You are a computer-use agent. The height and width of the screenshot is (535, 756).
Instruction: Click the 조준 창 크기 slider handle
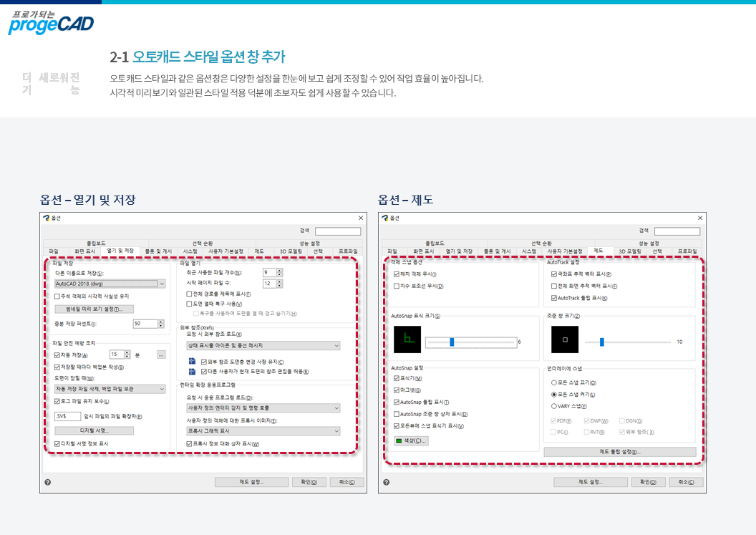[x=601, y=342]
